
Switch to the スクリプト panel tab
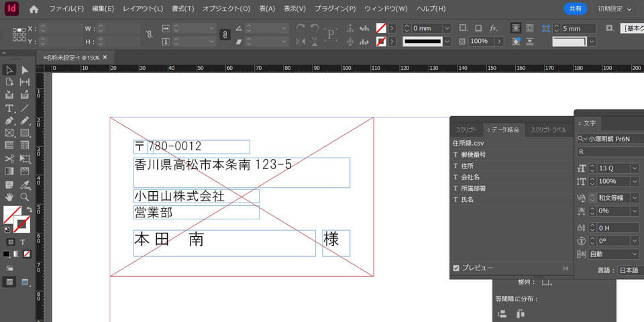coord(466,129)
